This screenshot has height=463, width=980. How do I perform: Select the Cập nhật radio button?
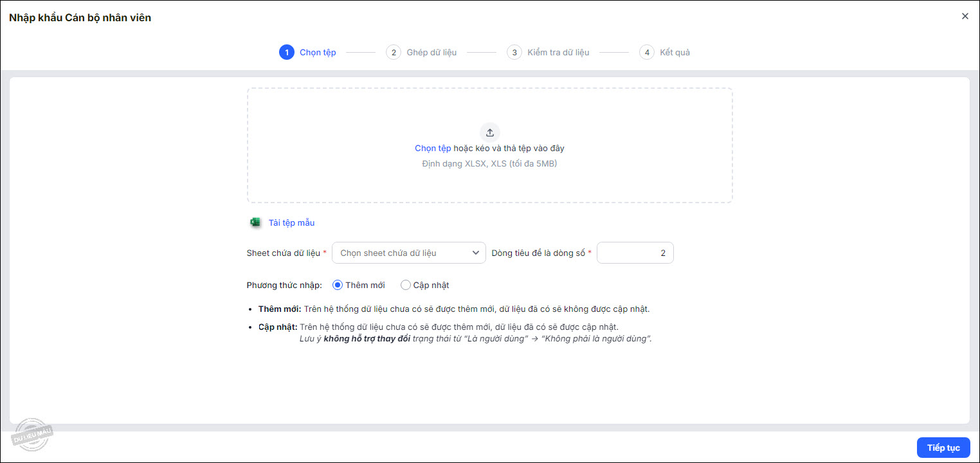(x=406, y=285)
